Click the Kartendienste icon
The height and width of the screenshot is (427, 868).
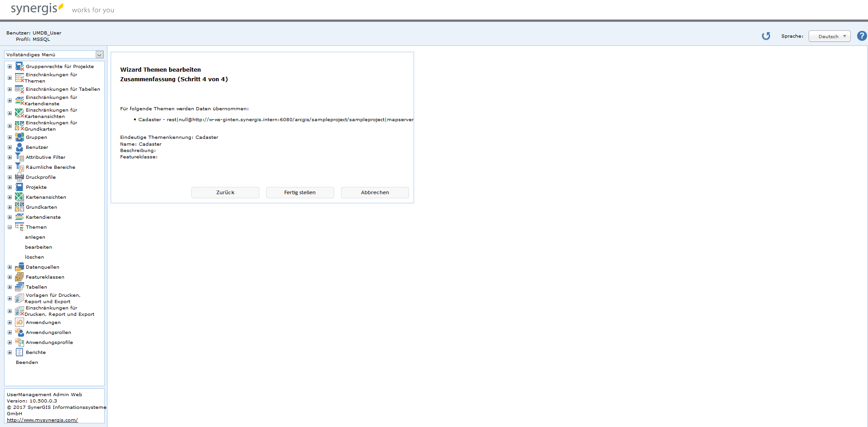coord(20,217)
